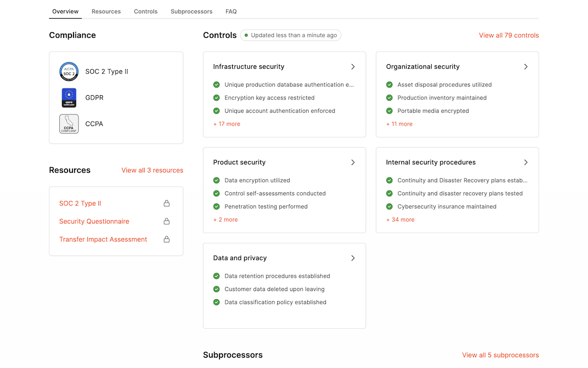This screenshot has width=588, height=368.
Task: Open the Product security card via its chevron
Action: [x=353, y=162]
